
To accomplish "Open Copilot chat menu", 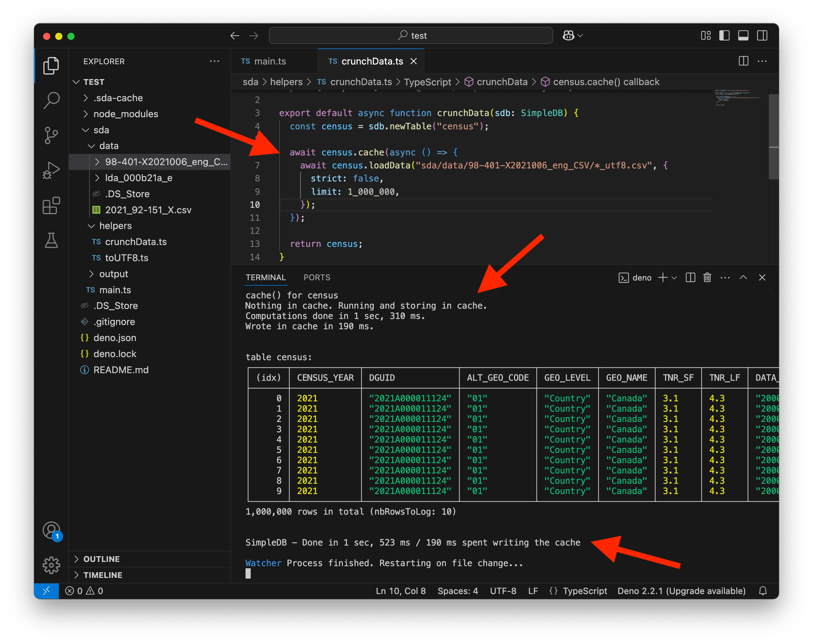I will coord(573,35).
